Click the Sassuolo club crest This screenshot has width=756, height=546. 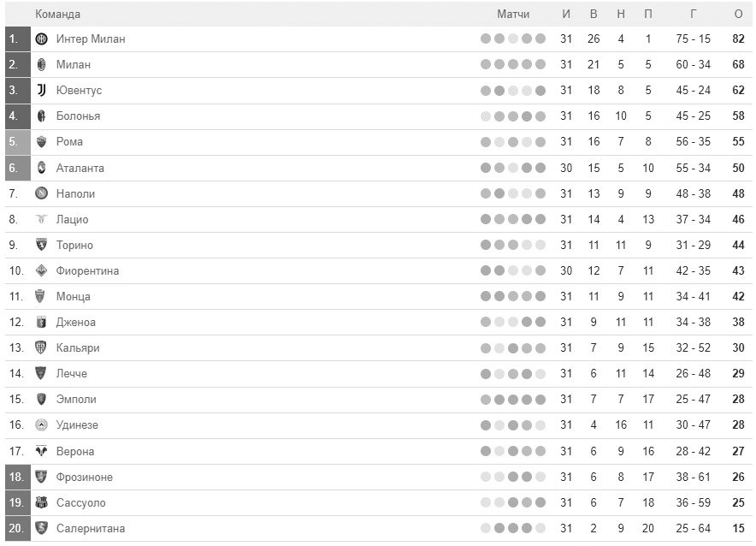(x=41, y=502)
